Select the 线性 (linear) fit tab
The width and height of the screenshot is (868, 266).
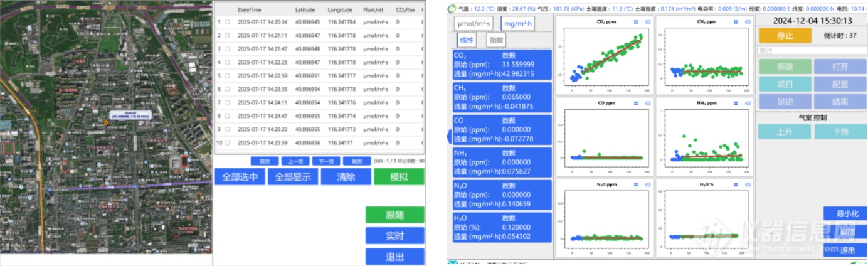point(467,40)
